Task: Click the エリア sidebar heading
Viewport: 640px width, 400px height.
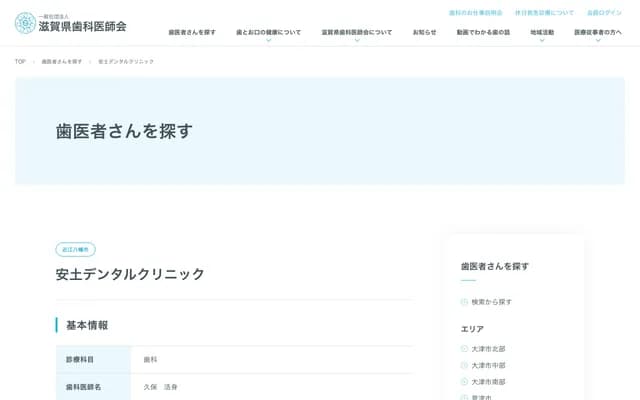Action: (472, 329)
